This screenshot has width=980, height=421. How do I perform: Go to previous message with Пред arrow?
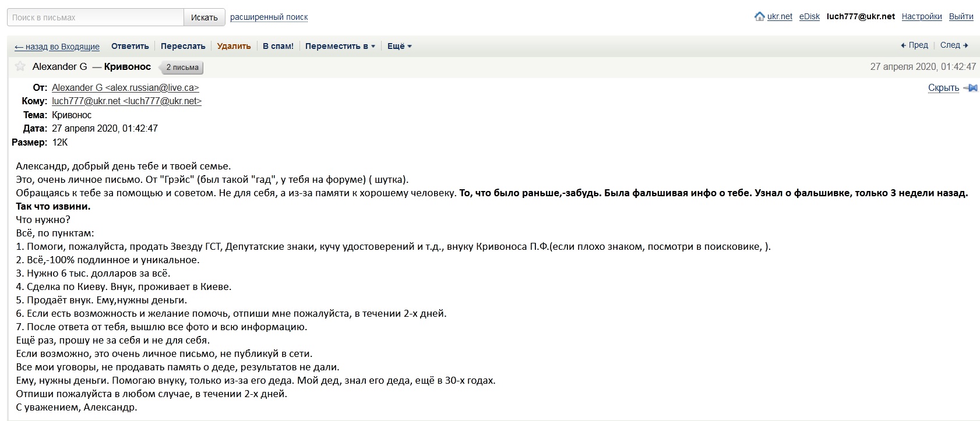tap(914, 45)
